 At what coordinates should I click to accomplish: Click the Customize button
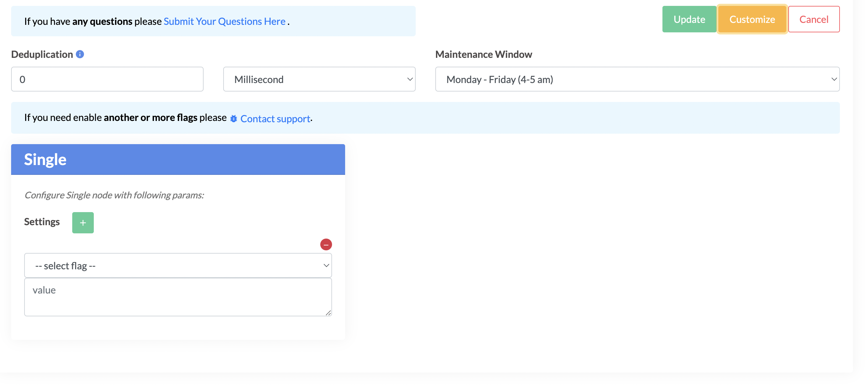(x=752, y=19)
